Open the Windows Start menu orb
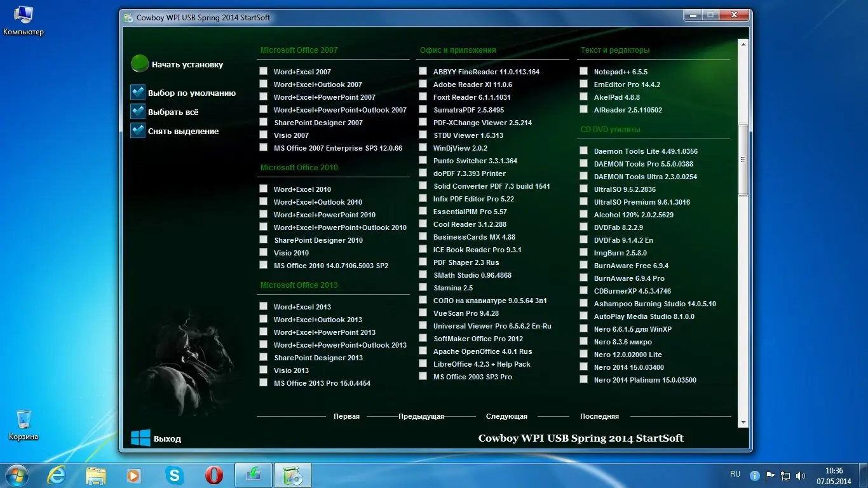 [17, 475]
